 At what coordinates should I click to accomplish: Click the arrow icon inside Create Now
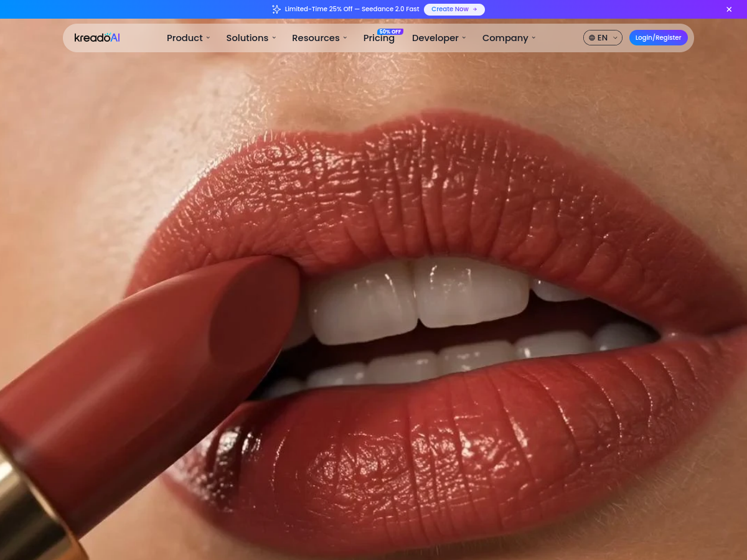point(475,9)
